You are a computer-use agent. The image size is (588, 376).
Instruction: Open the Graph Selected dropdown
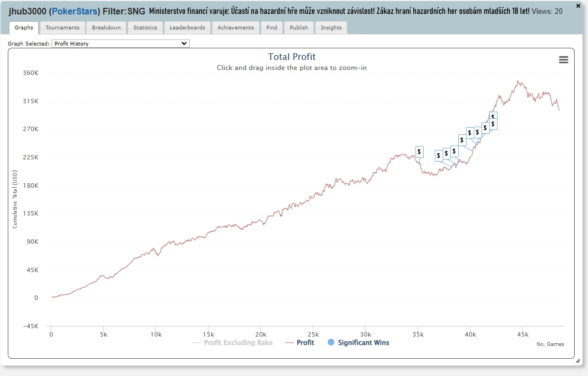pos(120,43)
